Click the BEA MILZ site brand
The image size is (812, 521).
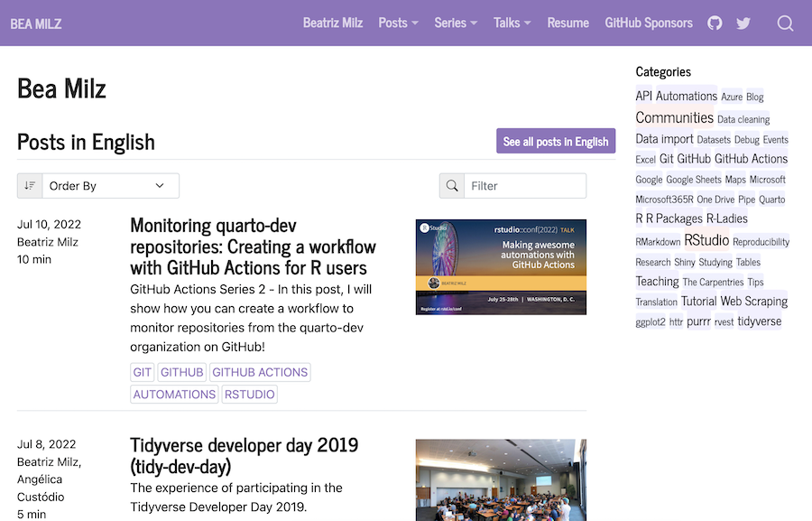(x=36, y=23)
